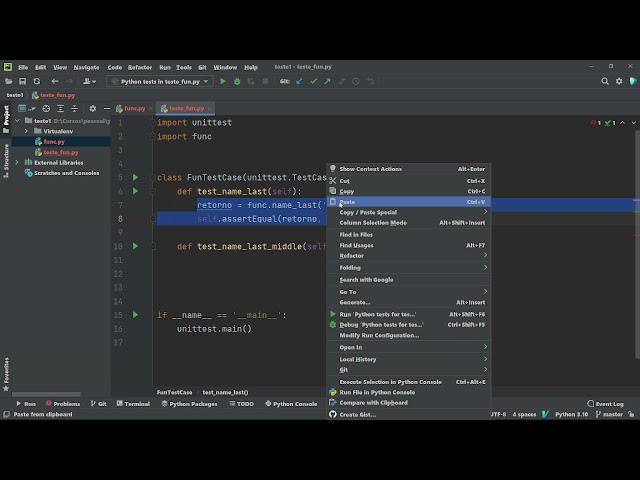Expand the Refactor submenu
Screen dimensions: 640x480
(409, 256)
